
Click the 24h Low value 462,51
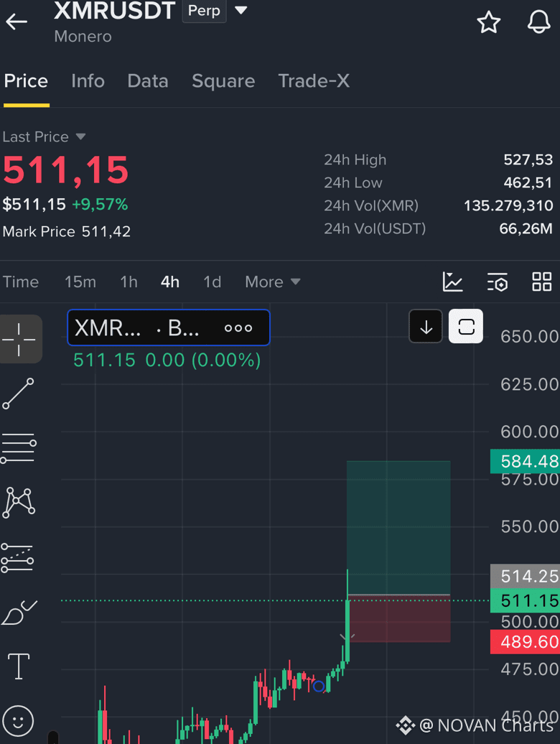coord(528,182)
